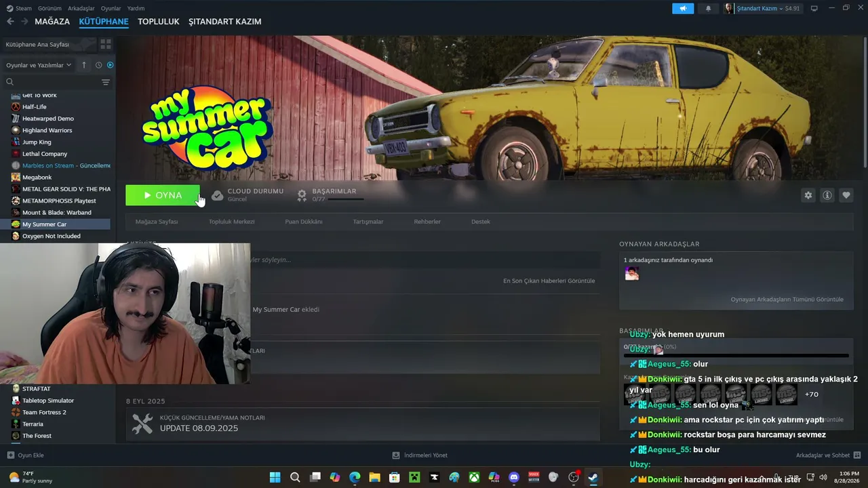Open the Rehberler link

click(x=427, y=222)
